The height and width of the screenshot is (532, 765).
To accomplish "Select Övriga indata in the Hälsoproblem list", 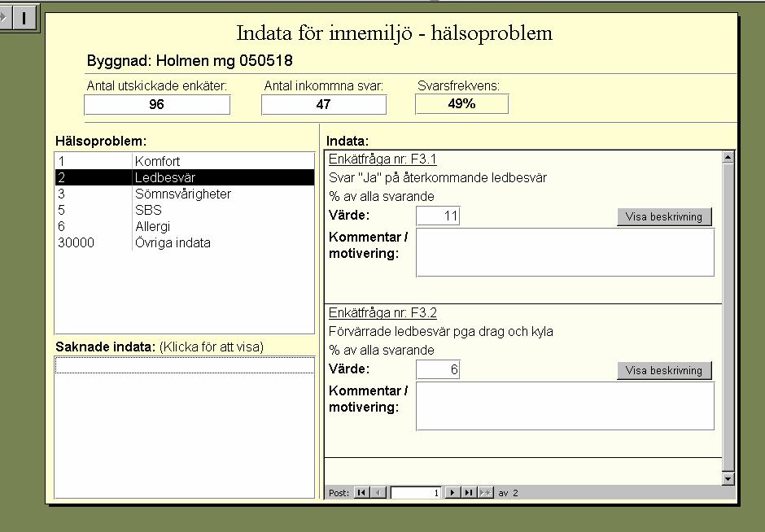I will point(185,242).
